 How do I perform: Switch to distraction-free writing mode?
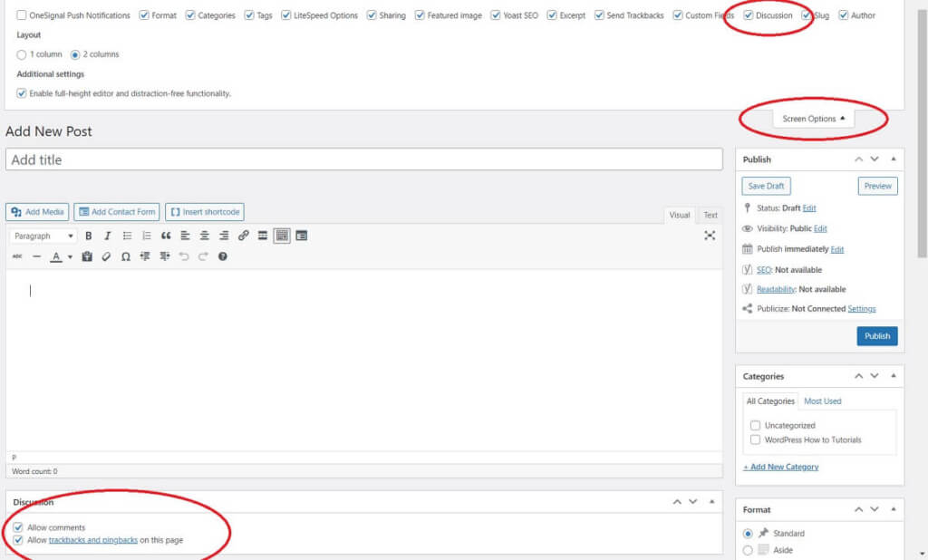710,236
